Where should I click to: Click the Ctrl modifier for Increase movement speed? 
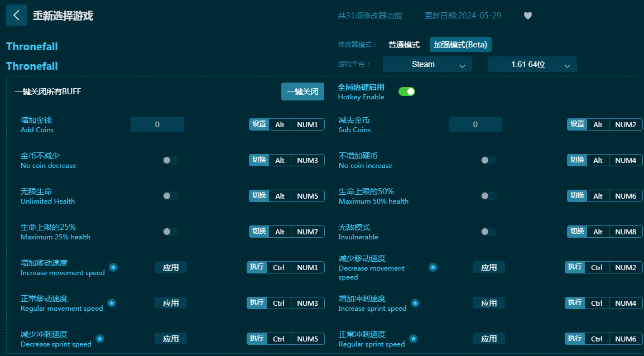coord(278,267)
